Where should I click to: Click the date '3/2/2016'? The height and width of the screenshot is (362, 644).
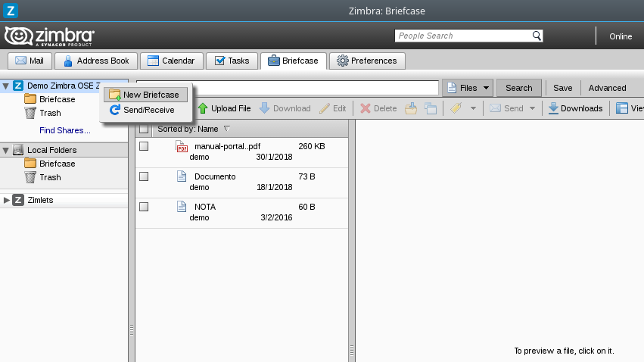pos(276,218)
